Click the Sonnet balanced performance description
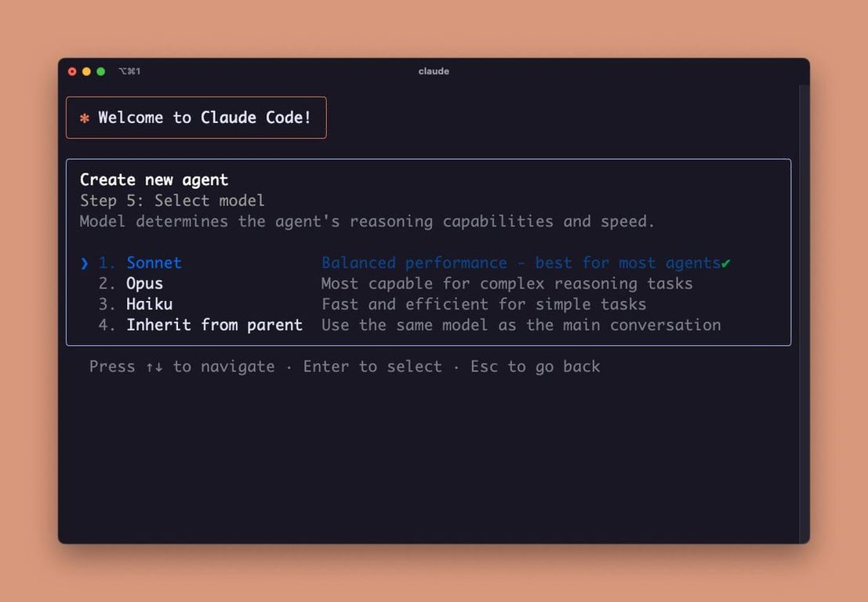Viewport: 868px width, 602px height. (x=521, y=263)
